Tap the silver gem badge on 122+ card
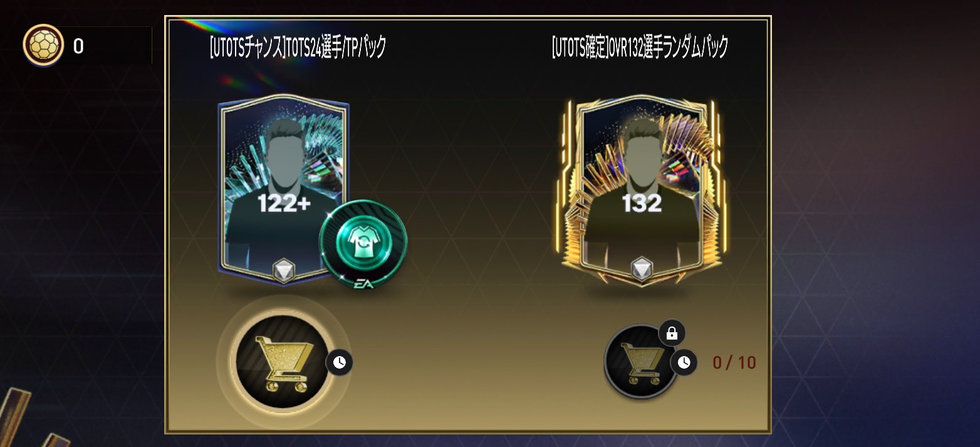 [x=284, y=271]
